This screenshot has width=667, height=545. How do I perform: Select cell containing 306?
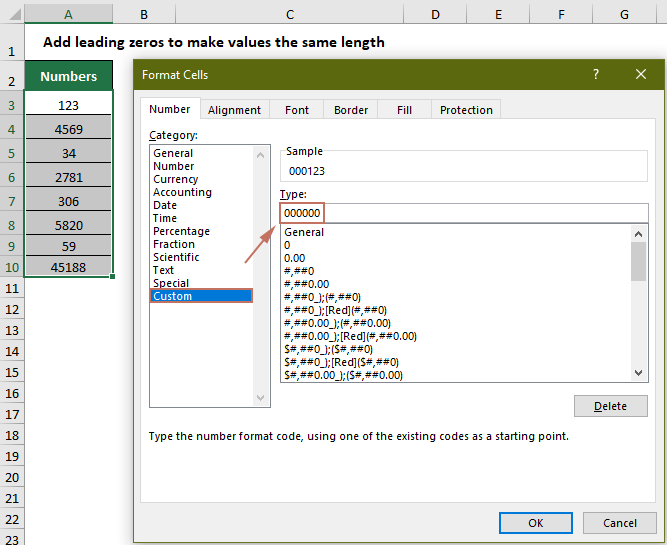click(x=68, y=201)
